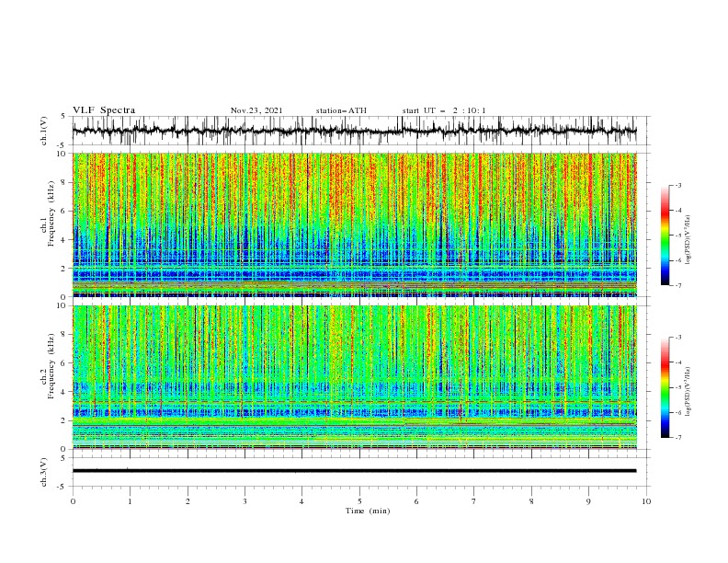Image resolution: width=728 pixels, height=563 pixels.
Task: Click the "ch.1(V)" waveform axis label
Action: (x=44, y=131)
